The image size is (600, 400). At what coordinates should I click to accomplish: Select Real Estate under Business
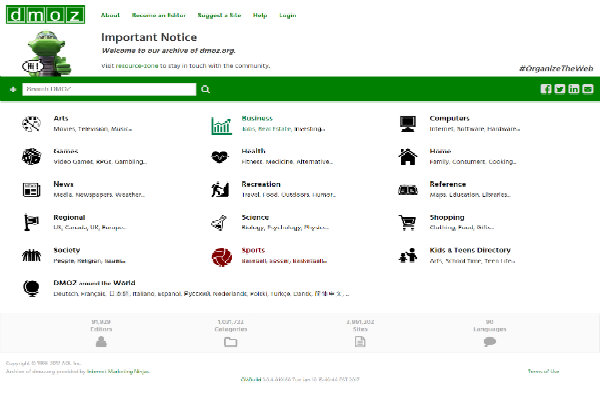tap(274, 129)
